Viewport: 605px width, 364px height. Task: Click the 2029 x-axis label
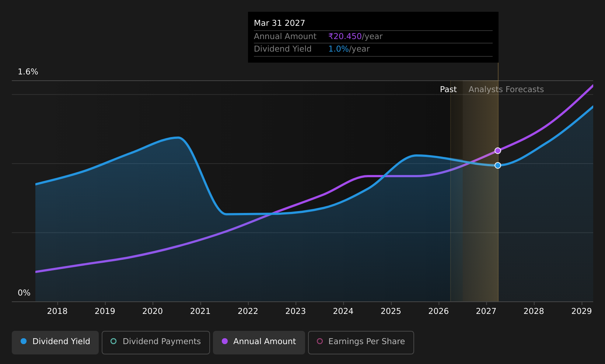pos(581,311)
